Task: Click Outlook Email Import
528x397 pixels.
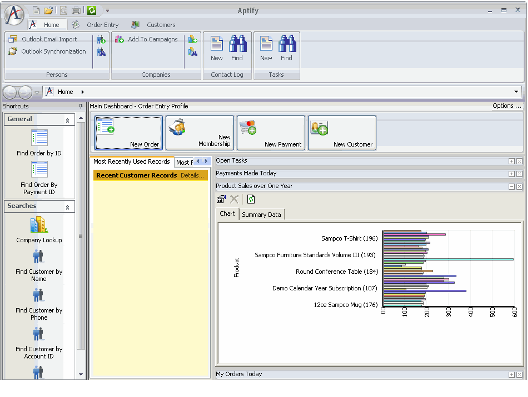Action: (43, 39)
